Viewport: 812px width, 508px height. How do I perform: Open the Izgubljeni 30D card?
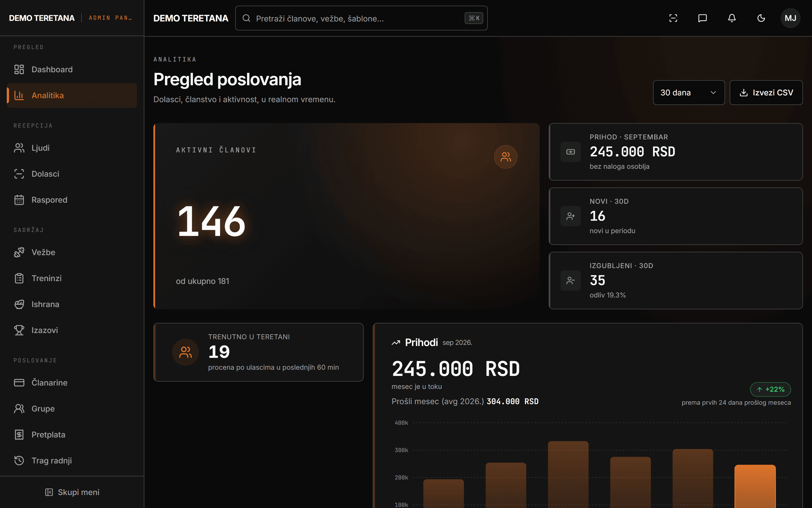coord(676,281)
